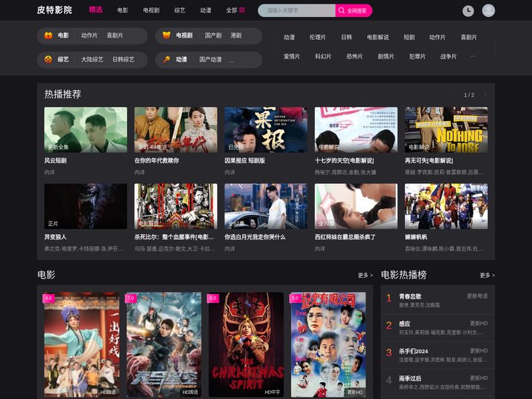532x399 pixels.
Task: Open 伦理片 genre link
Action: pyautogui.click(x=318, y=38)
